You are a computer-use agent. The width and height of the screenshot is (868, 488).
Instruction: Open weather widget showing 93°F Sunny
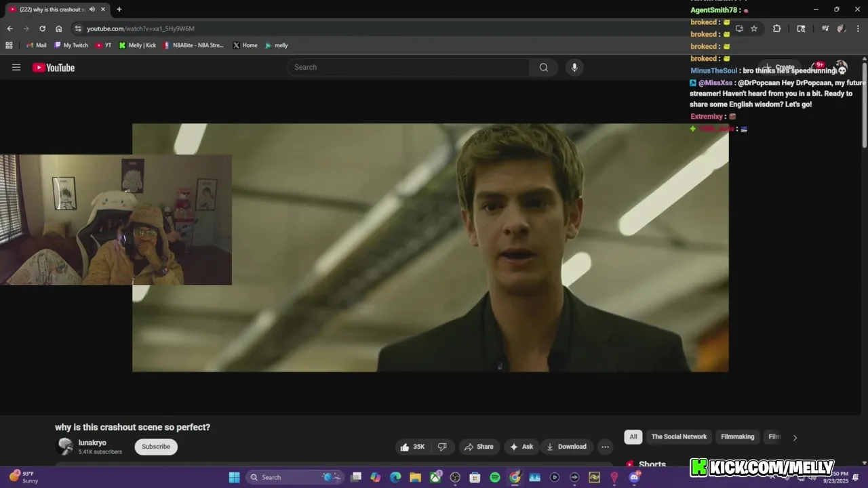[x=24, y=477]
